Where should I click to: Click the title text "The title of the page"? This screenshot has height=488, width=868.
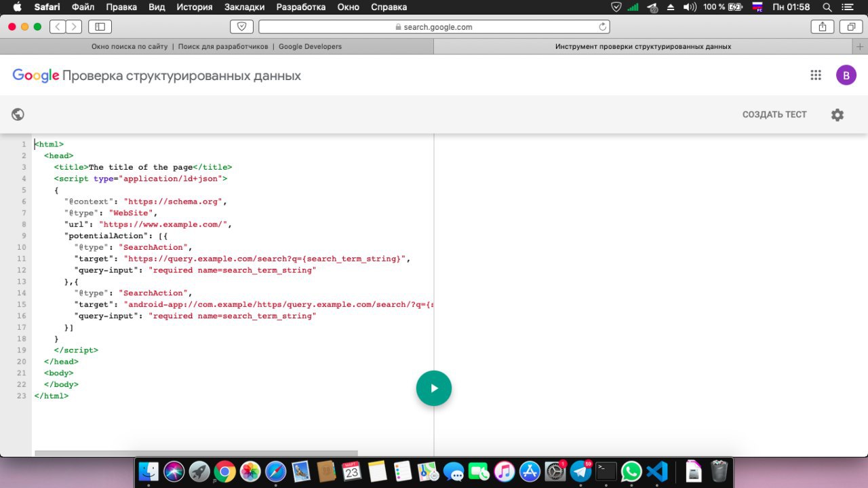click(140, 167)
